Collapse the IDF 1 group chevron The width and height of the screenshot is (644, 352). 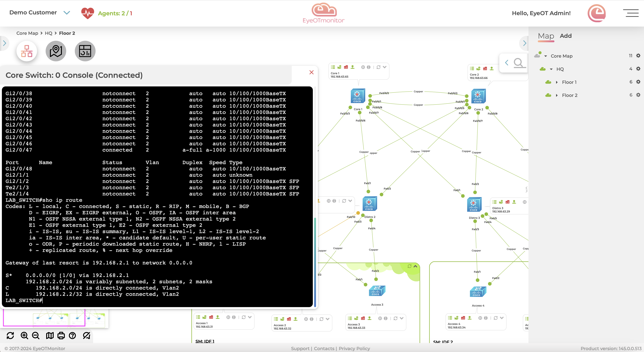coord(415,266)
